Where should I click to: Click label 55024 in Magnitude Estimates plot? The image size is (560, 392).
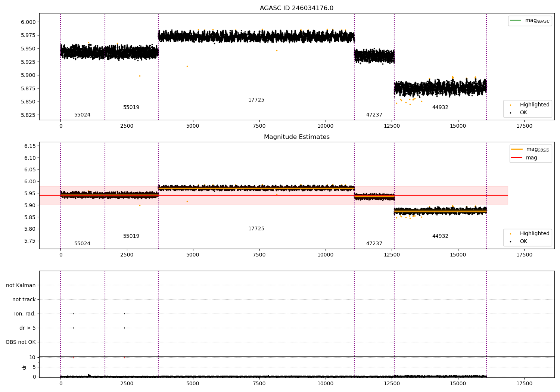(x=82, y=244)
